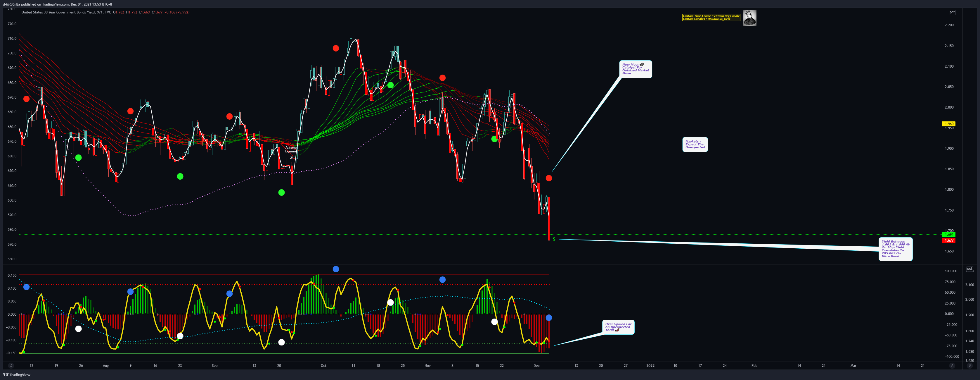This screenshot has width=980, height=380.
Task: Click the 730.0 value on the left price scale
Action: pos(12,9)
